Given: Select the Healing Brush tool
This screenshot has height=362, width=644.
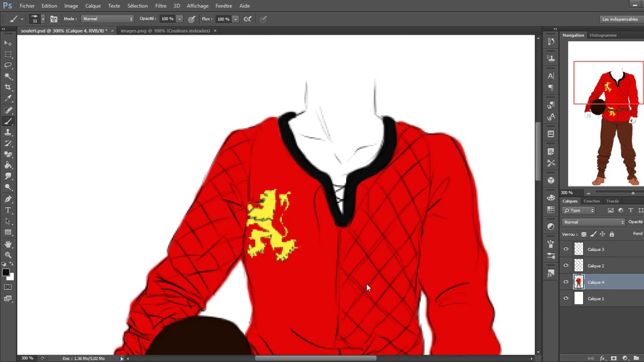Looking at the screenshot, I should coord(8,110).
